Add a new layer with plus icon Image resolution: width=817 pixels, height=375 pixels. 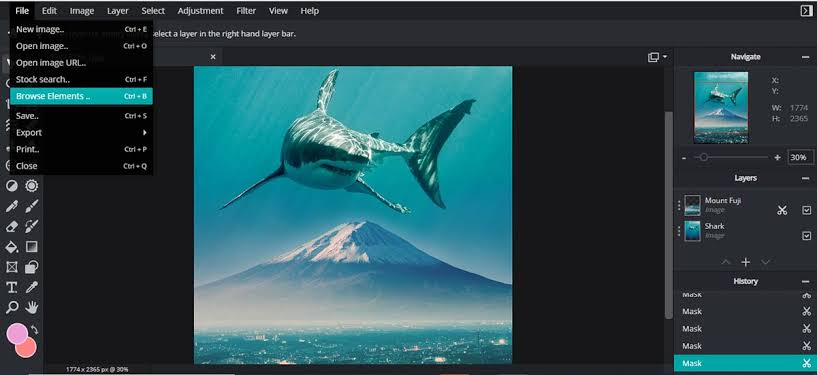746,262
